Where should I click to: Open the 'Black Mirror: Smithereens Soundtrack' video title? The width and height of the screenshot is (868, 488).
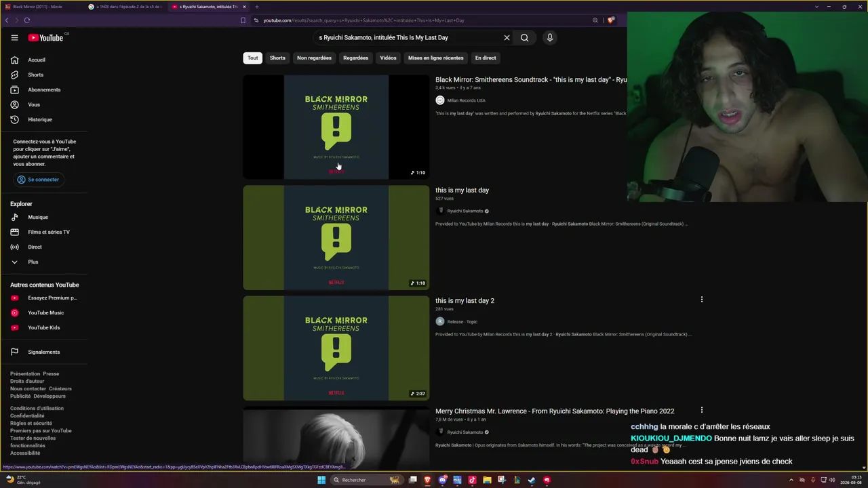pyautogui.click(x=531, y=80)
